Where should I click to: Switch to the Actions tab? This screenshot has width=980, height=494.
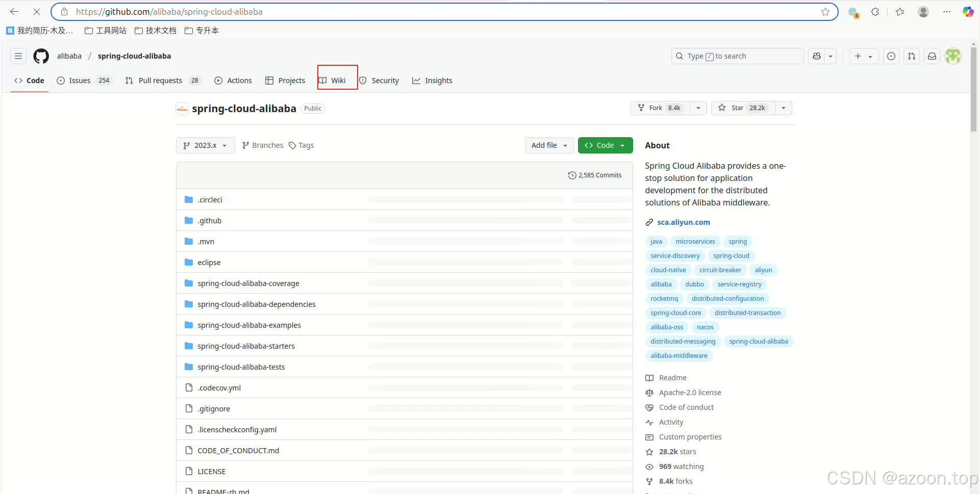[x=233, y=81]
